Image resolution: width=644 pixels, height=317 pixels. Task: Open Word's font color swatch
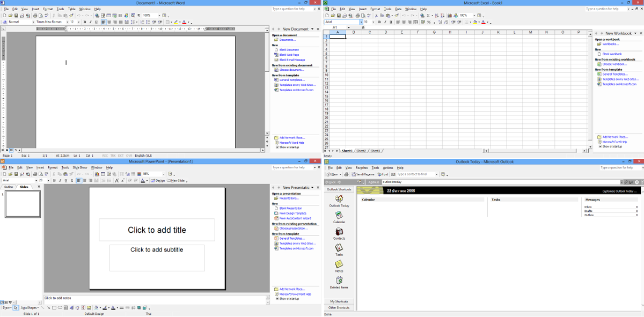coord(184,23)
